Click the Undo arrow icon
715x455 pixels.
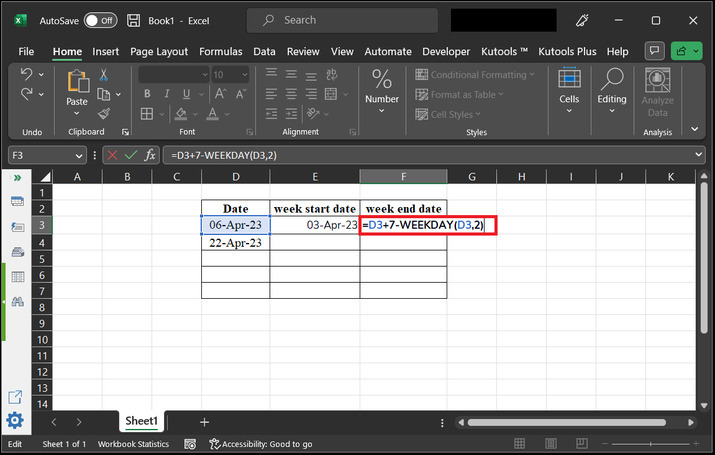click(26, 74)
